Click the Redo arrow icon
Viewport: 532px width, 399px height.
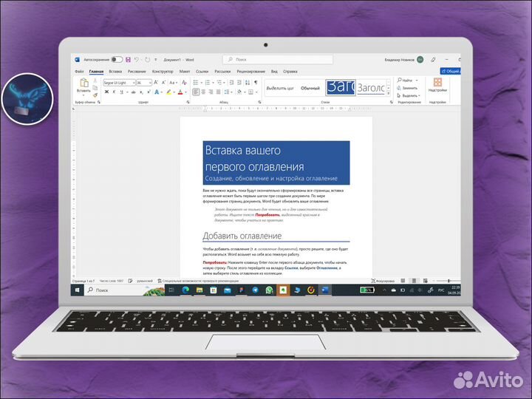coord(147,60)
